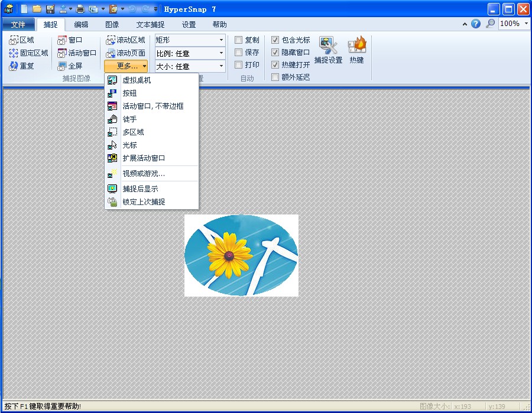Click the y:139 status bar value
Image resolution: width=532 pixels, height=413 pixels.
[x=497, y=407]
